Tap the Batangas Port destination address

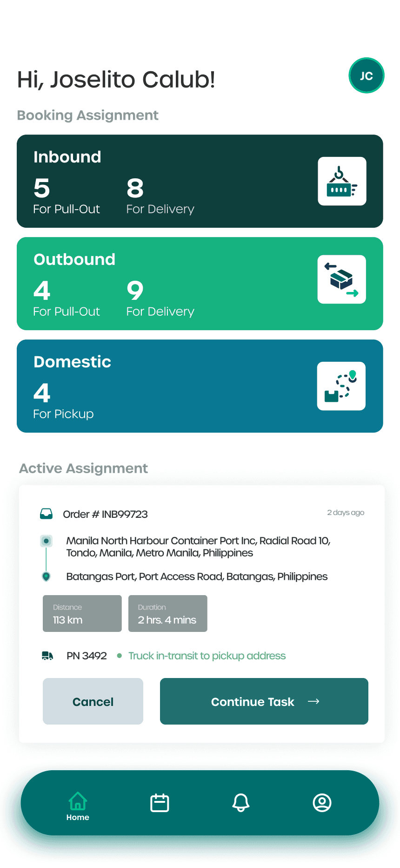(197, 576)
